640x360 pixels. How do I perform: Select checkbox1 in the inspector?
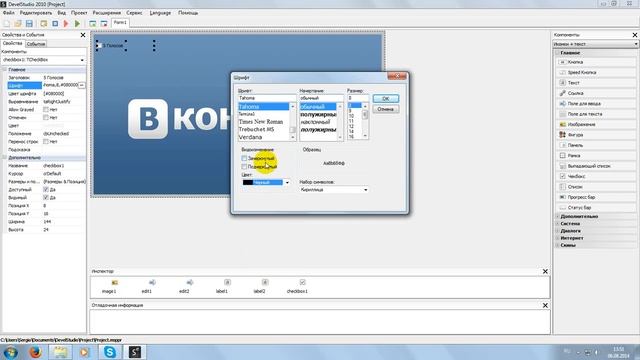click(298, 287)
